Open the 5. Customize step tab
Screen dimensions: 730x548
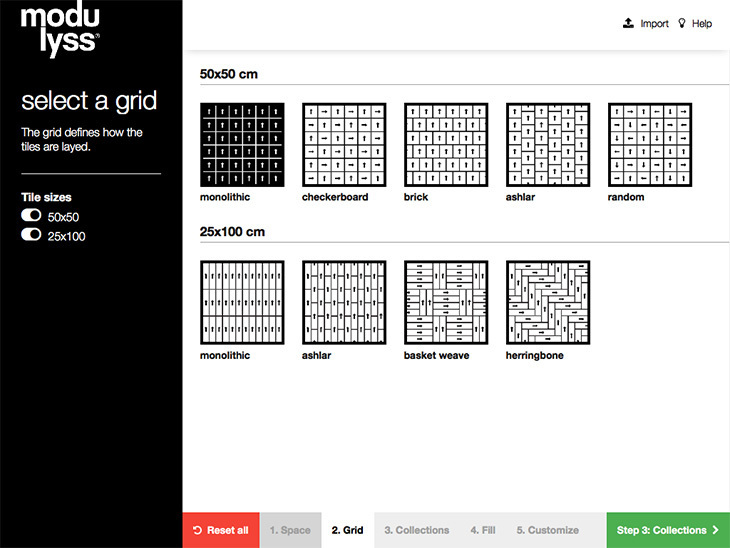548,530
